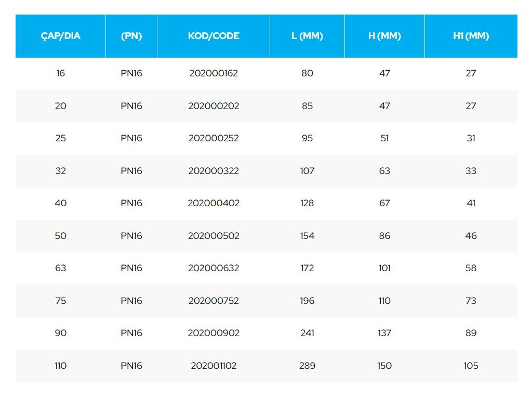Click H1 value 58

(x=471, y=268)
